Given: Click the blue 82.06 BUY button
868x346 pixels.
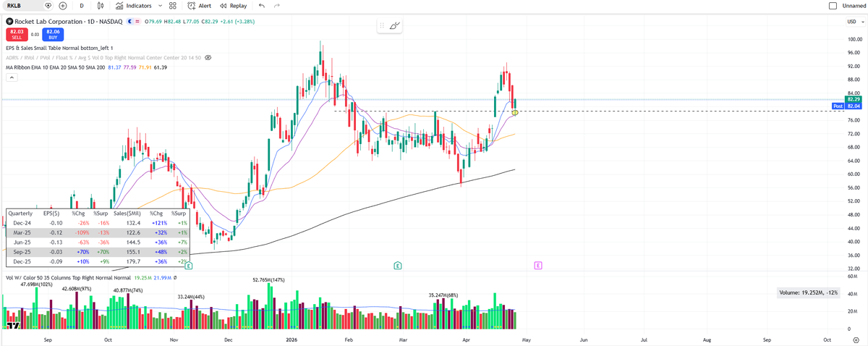Looking at the screenshot, I should pyautogui.click(x=53, y=34).
